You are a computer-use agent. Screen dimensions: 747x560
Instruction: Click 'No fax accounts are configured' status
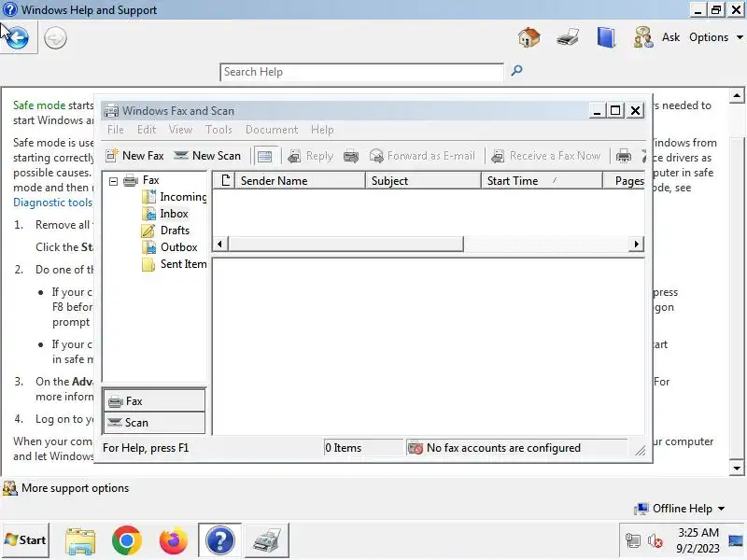(x=503, y=448)
